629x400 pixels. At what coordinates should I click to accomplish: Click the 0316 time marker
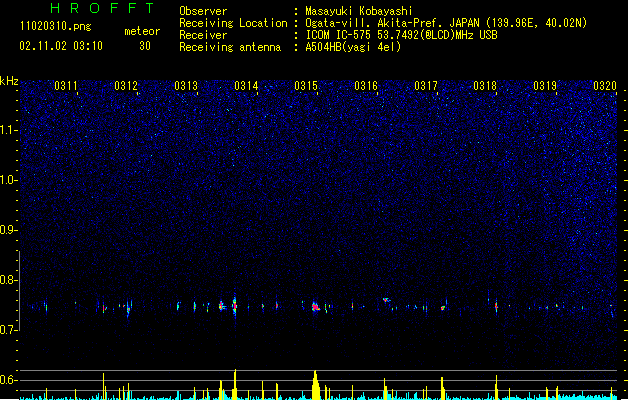click(366, 86)
